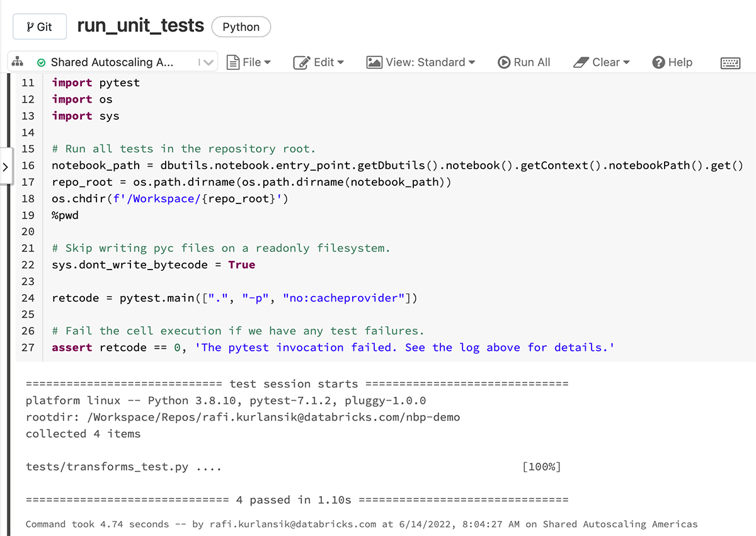
Task: Click the View picture icon
Action: tap(374, 62)
